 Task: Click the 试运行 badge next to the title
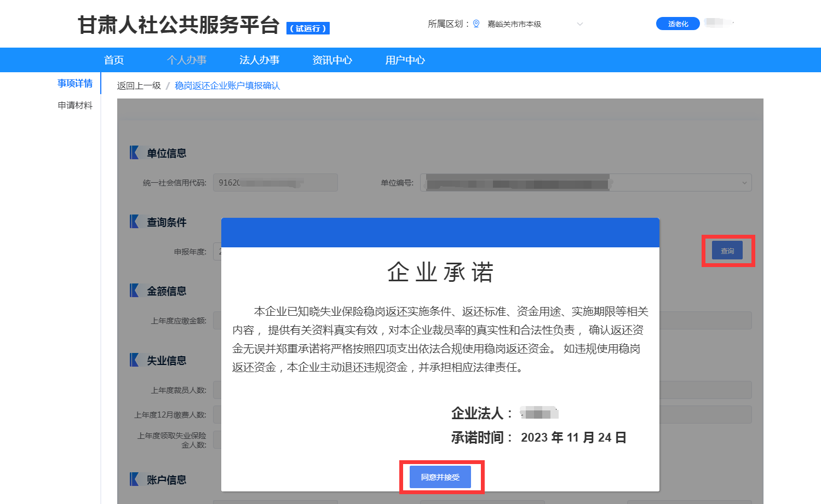[308, 28]
